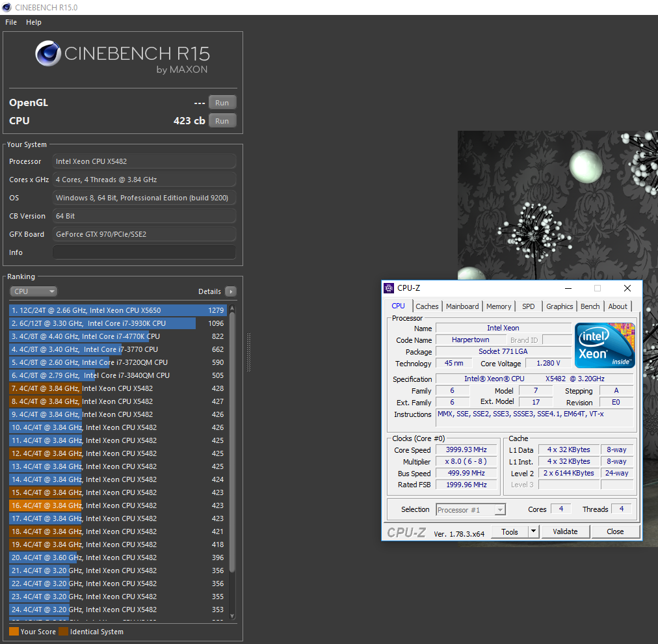658x644 pixels.
Task: Run the CPU benchmark
Action: (x=222, y=121)
